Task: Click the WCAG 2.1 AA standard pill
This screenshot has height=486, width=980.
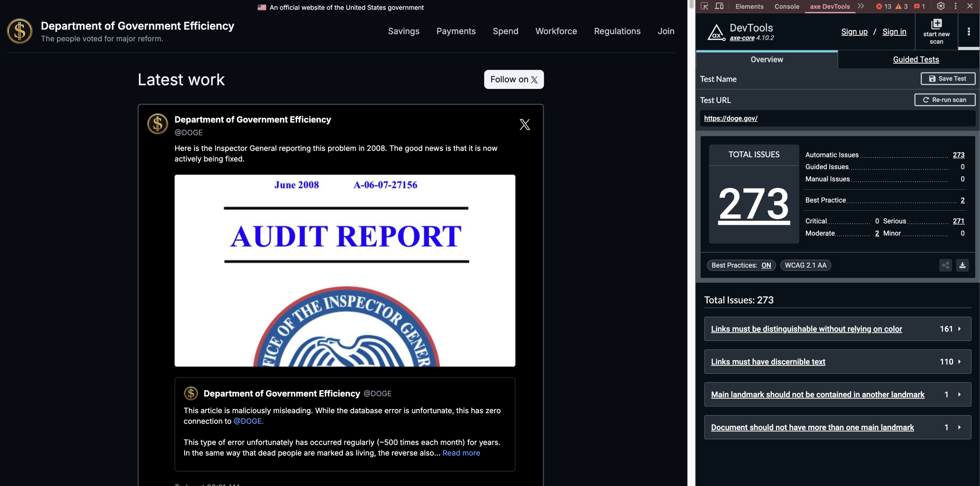Action: [805, 265]
